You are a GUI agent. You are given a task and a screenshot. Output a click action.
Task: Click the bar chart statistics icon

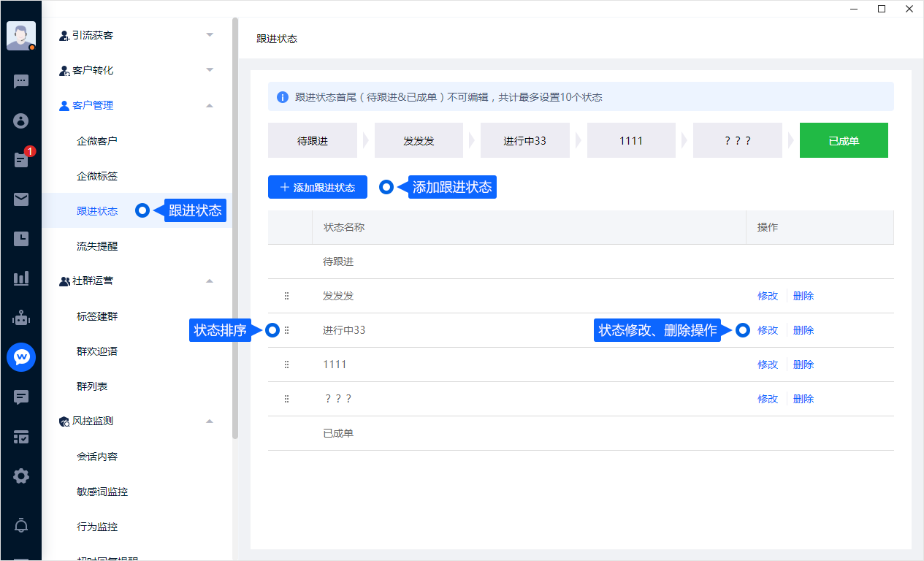(x=21, y=278)
